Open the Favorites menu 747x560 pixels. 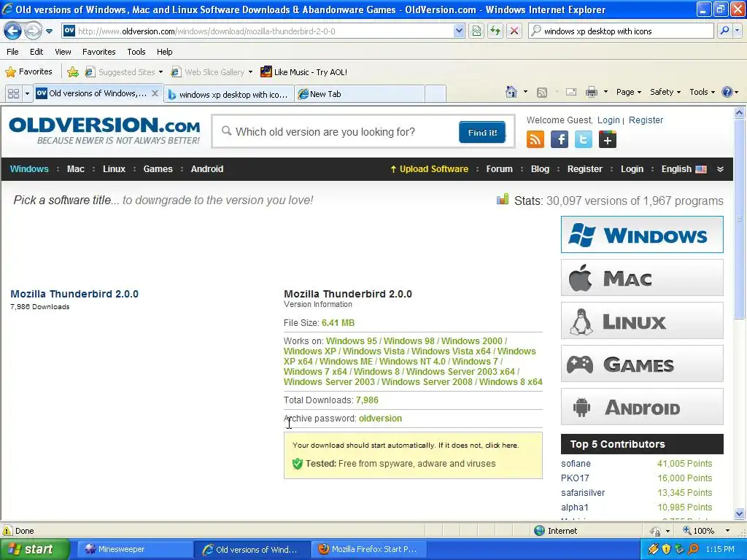tap(98, 52)
